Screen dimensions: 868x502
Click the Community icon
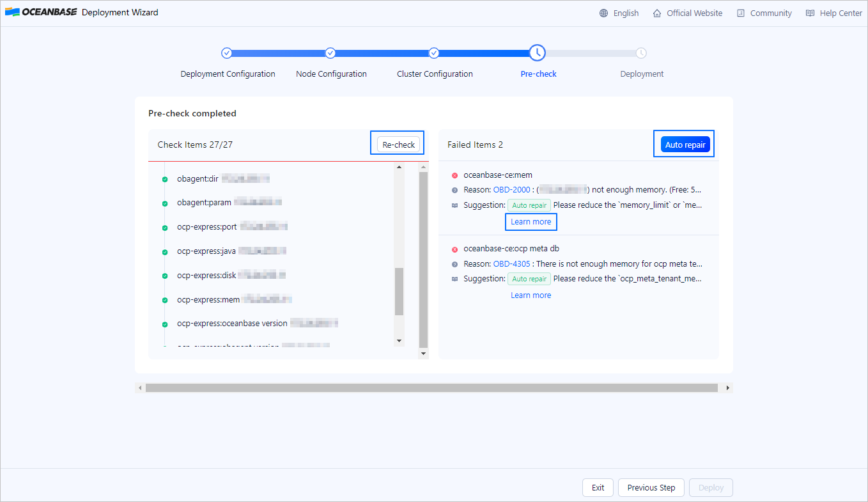pos(741,13)
